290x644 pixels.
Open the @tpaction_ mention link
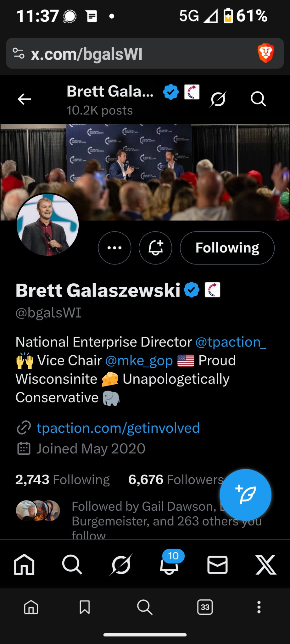(231, 342)
